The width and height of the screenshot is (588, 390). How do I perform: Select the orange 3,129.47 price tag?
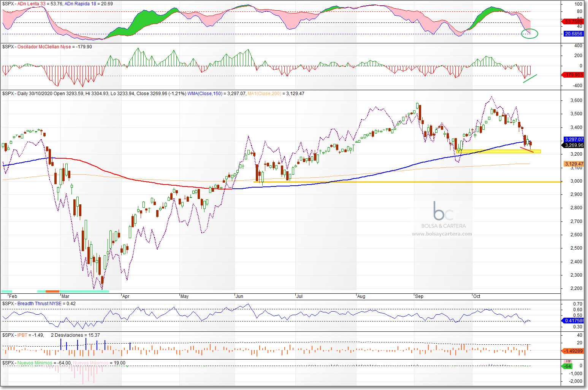(x=574, y=164)
